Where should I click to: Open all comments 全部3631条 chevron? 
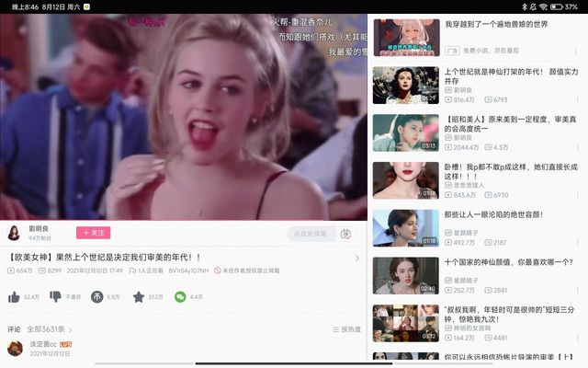[x=70, y=329]
